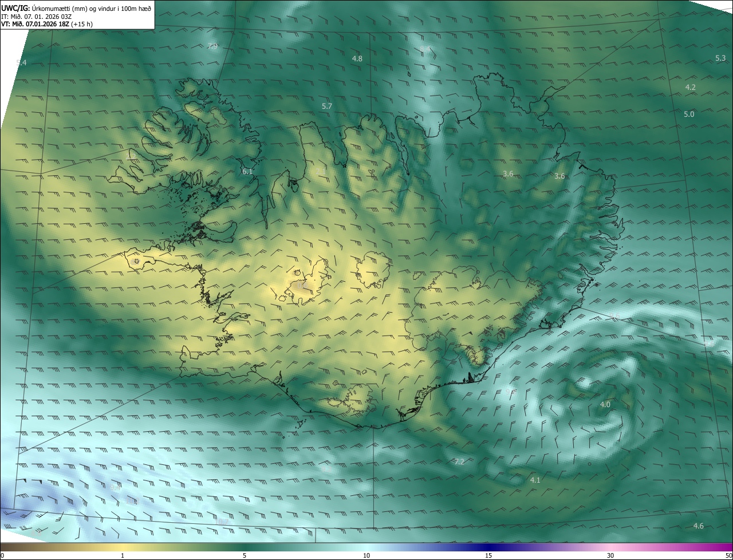The height and width of the screenshot is (560, 733).
Task: Click the 4.0 value label on the map
Action: tap(605, 405)
